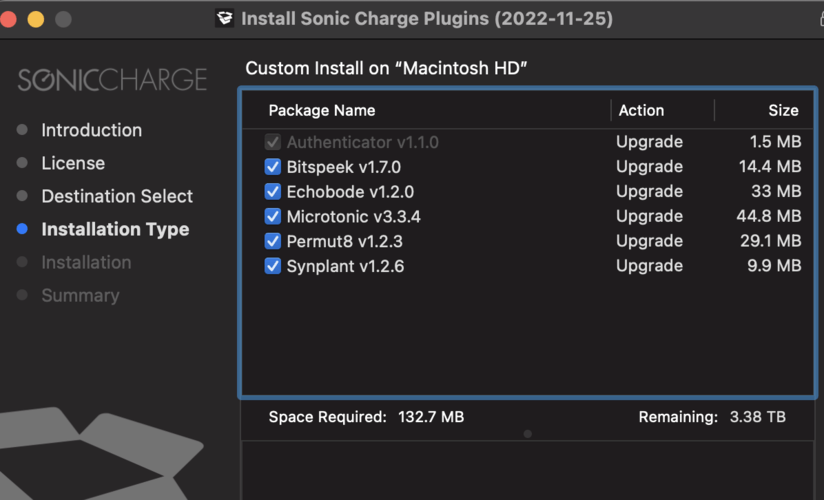This screenshot has width=824, height=500.
Task: Click the Remaining 3.38 TB value
Action: click(x=757, y=417)
